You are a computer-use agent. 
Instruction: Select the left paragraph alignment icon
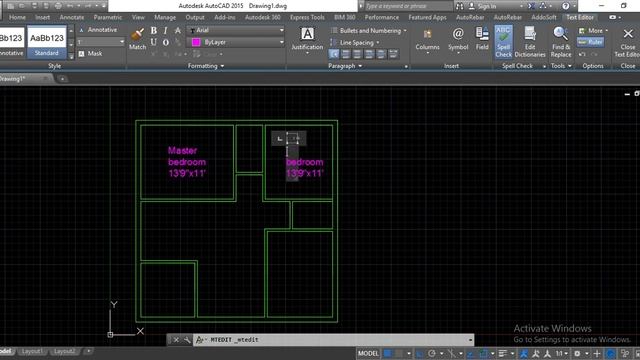[346, 54]
